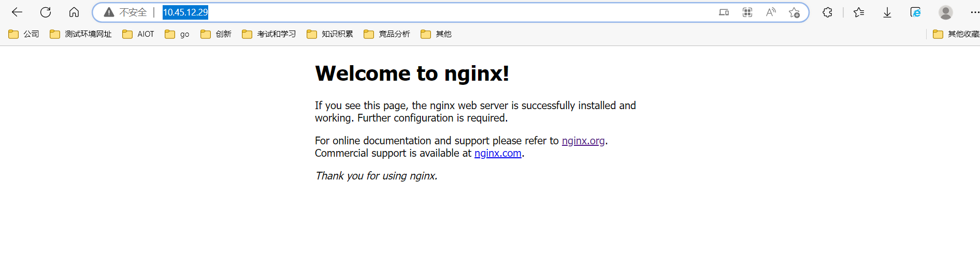Open the 测试环境网址 bookmarks folder
The height and width of the screenshot is (270, 980).
(x=80, y=34)
